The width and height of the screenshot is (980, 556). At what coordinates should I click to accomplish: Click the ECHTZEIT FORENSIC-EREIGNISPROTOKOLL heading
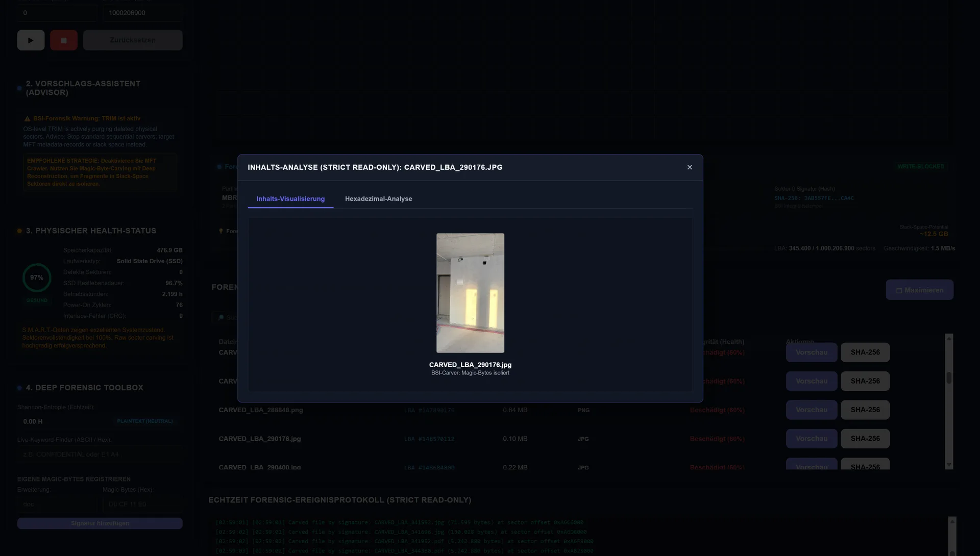click(x=339, y=500)
